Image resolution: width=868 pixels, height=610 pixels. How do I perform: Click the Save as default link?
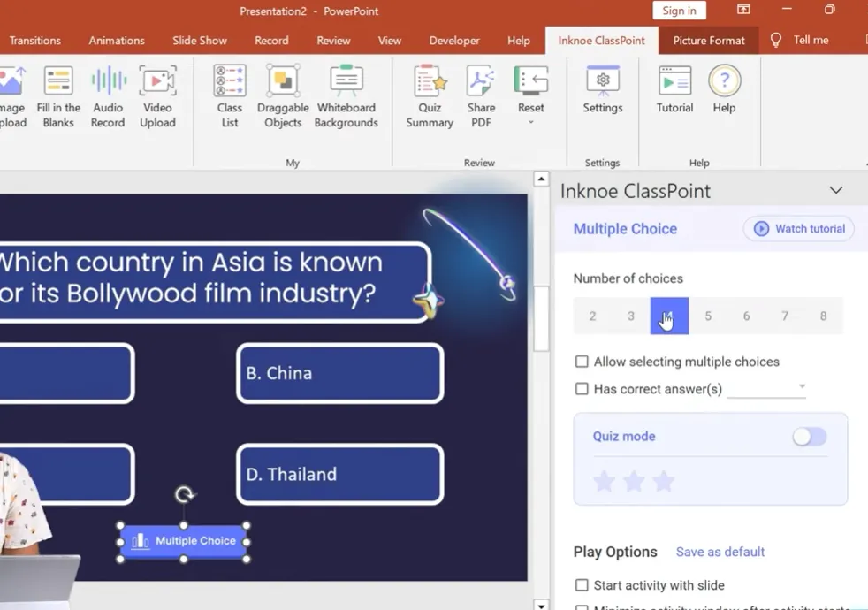[720, 552]
